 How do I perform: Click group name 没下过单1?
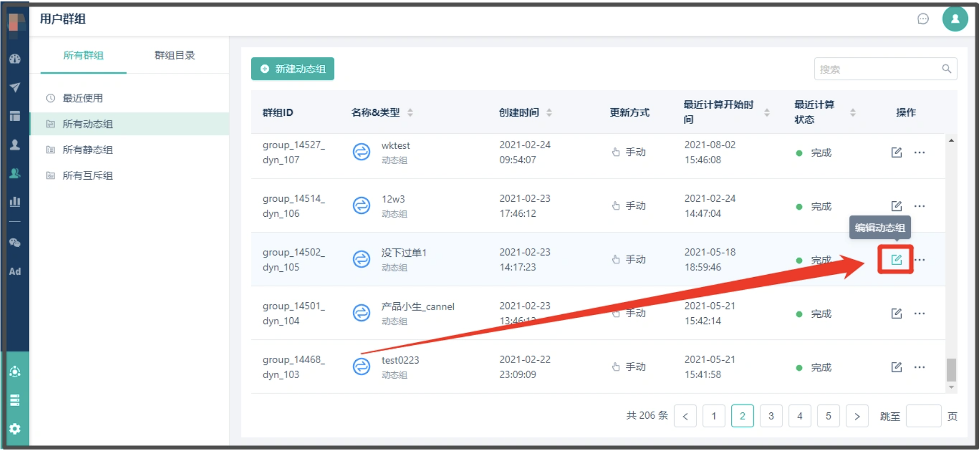(x=404, y=253)
